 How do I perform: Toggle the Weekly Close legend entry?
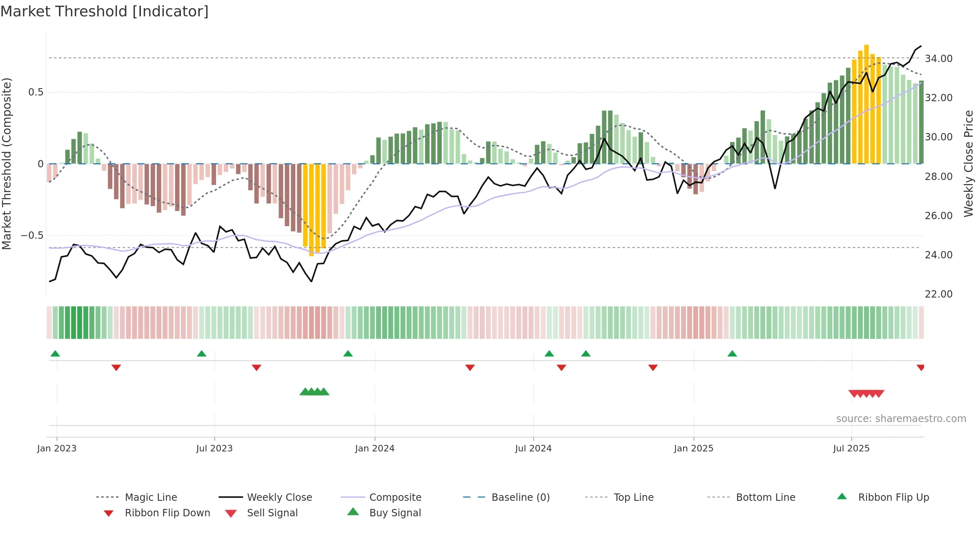(265, 497)
